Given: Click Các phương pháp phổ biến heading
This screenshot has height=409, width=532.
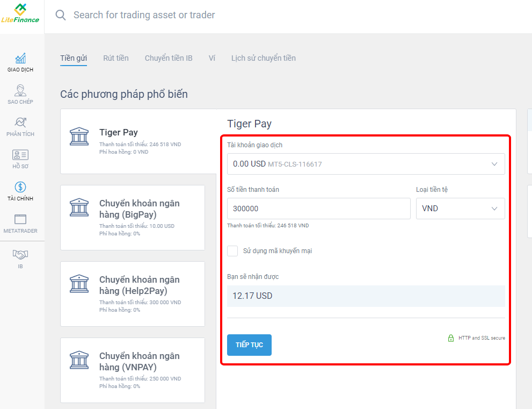Looking at the screenshot, I should [x=124, y=94].
